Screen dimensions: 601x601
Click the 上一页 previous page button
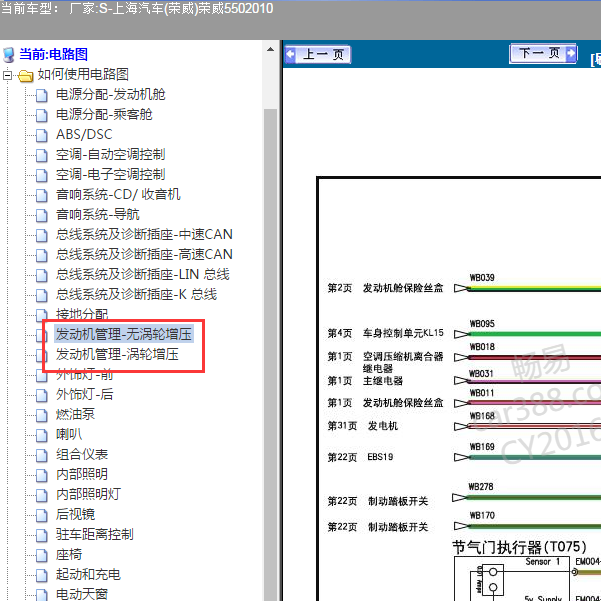point(318,54)
